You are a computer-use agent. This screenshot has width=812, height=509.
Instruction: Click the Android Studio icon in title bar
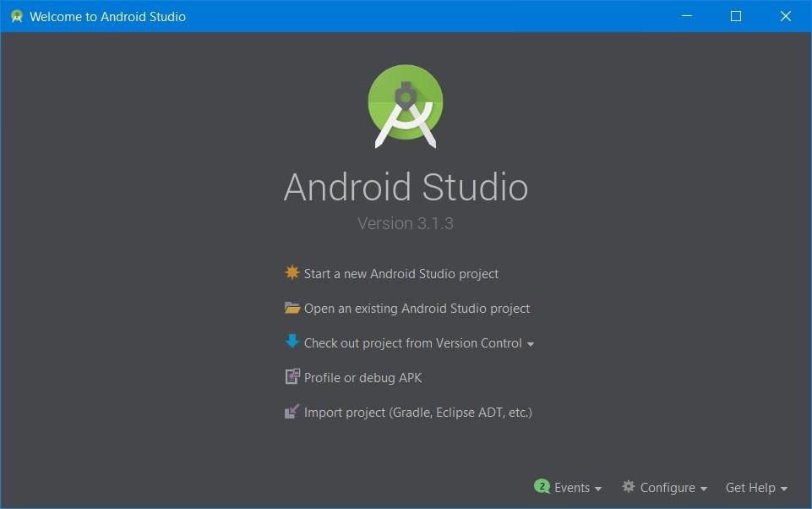(17, 17)
